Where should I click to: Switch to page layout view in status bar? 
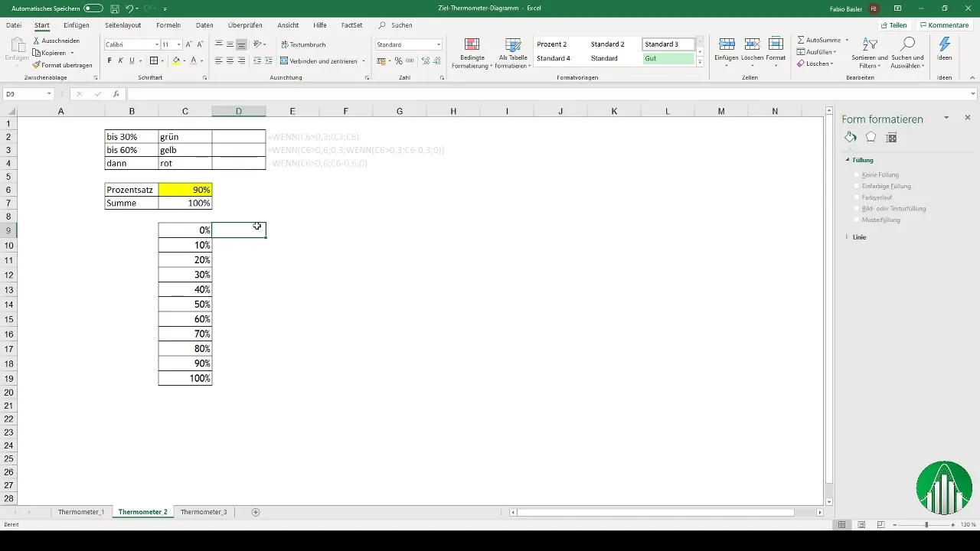click(x=861, y=525)
